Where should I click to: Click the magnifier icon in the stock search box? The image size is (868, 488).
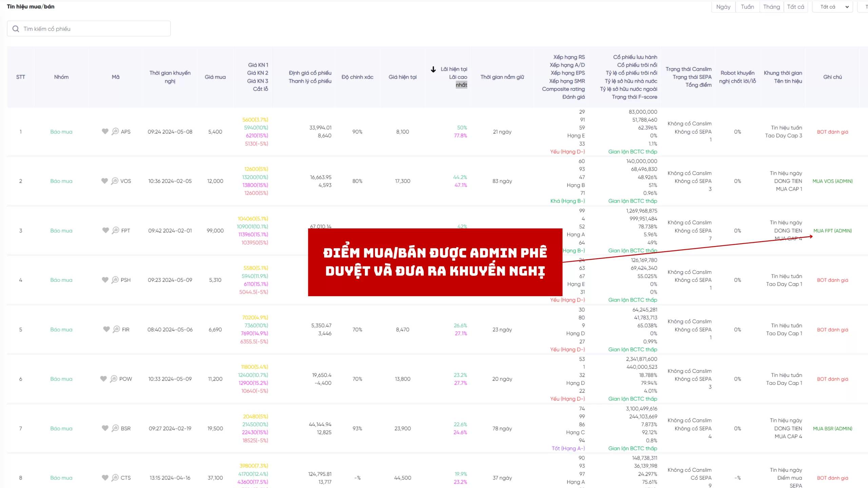coord(16,29)
